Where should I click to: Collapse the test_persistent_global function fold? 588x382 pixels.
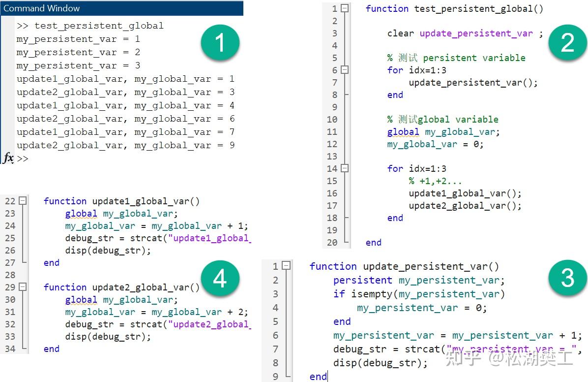pyautogui.click(x=345, y=8)
